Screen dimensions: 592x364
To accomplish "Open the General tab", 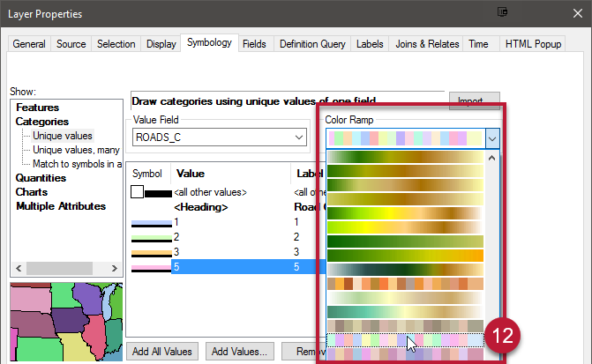I will pyautogui.click(x=29, y=44).
